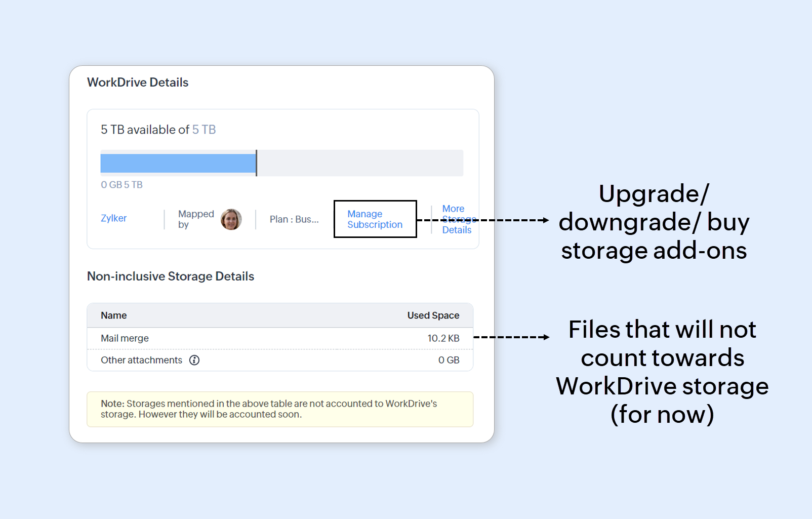Click the Mapped by label
812x519 pixels.
click(x=195, y=219)
